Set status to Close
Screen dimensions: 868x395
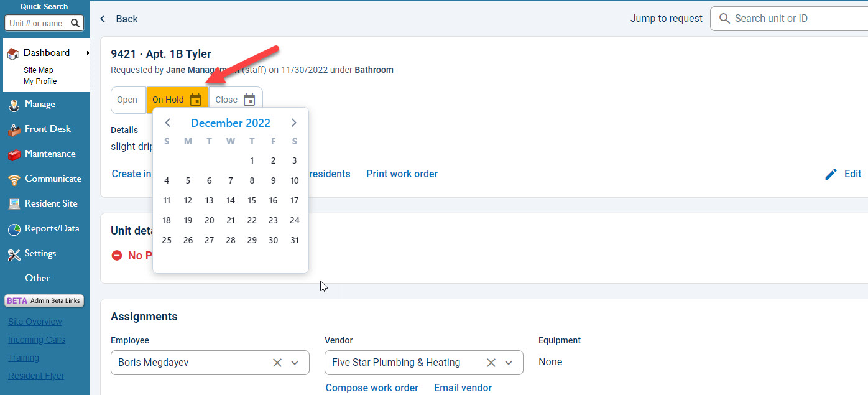236,100
